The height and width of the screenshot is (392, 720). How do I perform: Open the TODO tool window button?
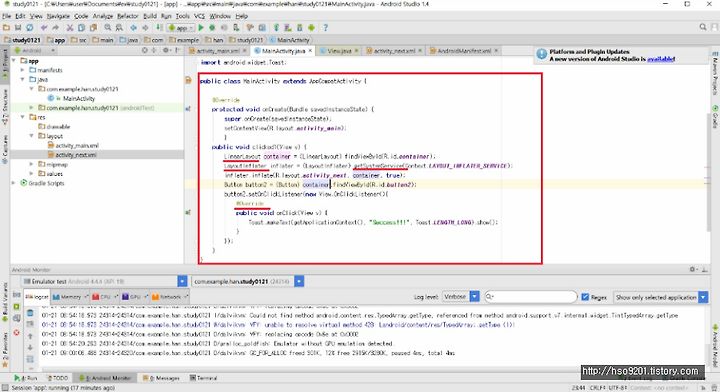pos(58,378)
